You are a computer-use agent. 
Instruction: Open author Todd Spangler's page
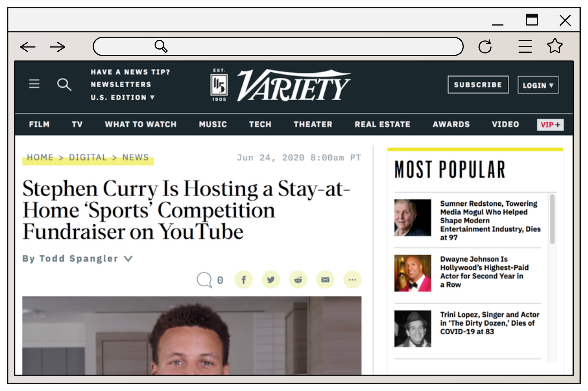click(x=79, y=259)
